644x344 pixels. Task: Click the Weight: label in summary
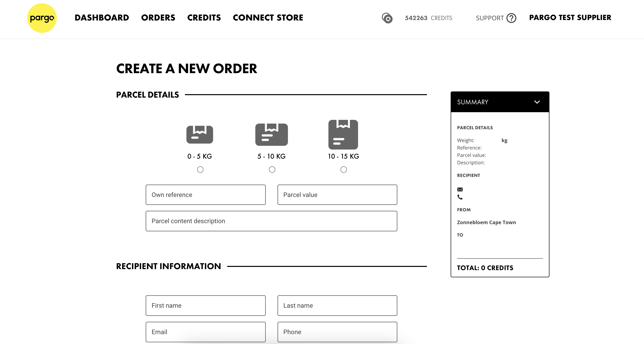click(x=465, y=140)
